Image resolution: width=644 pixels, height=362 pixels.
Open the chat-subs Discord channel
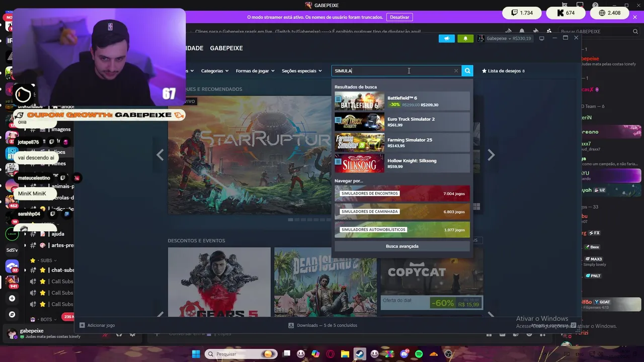point(51,270)
